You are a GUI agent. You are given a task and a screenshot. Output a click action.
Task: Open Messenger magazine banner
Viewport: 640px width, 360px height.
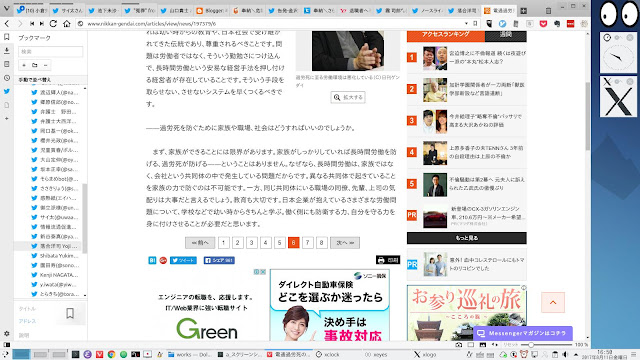click(523, 333)
